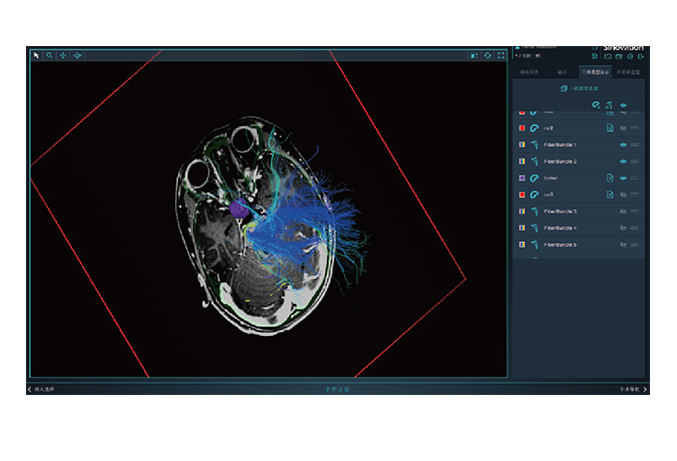This screenshot has height=461, width=677.
Task: Choose the pan move tool
Action: tap(63, 55)
